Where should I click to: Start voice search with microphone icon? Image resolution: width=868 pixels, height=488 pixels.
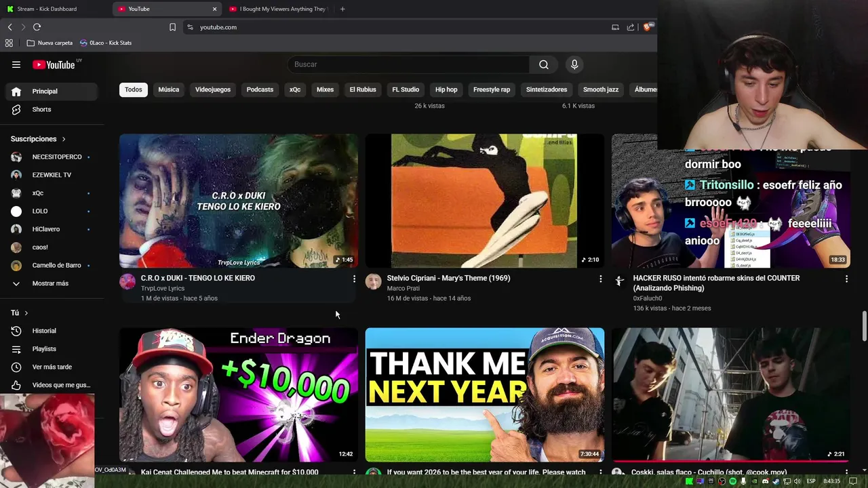pos(574,64)
